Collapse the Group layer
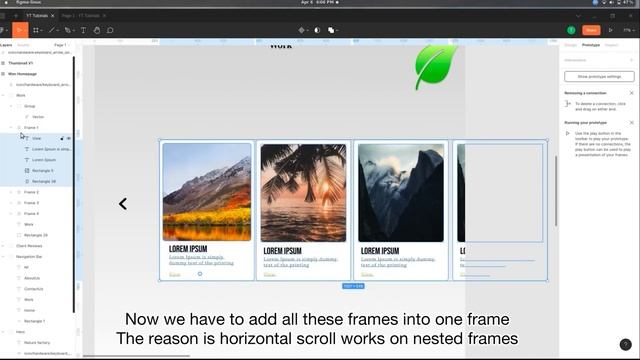The width and height of the screenshot is (640, 360). (x=11, y=106)
